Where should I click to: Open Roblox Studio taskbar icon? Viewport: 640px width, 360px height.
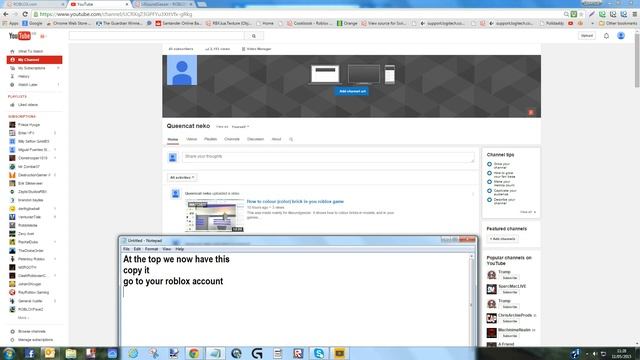pos(298,353)
